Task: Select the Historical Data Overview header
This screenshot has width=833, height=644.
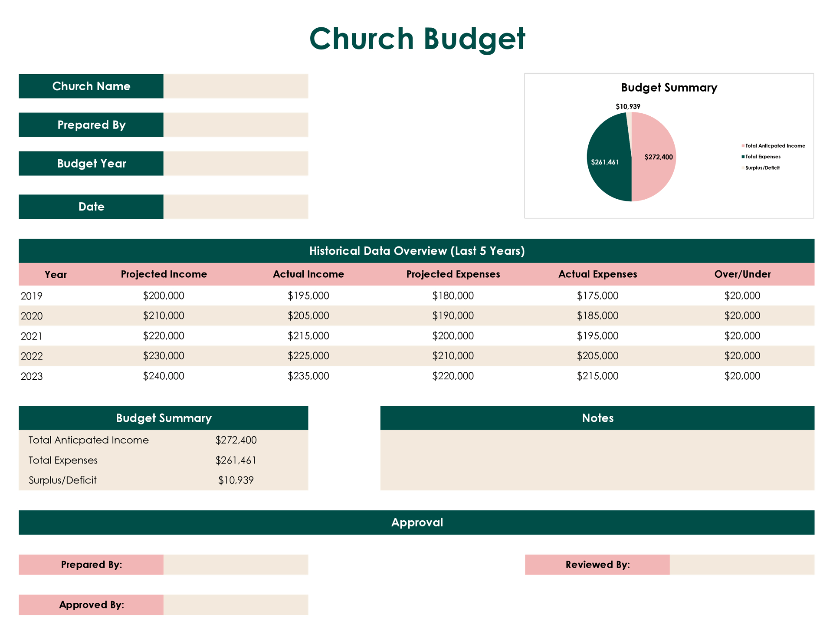Action: point(416,251)
